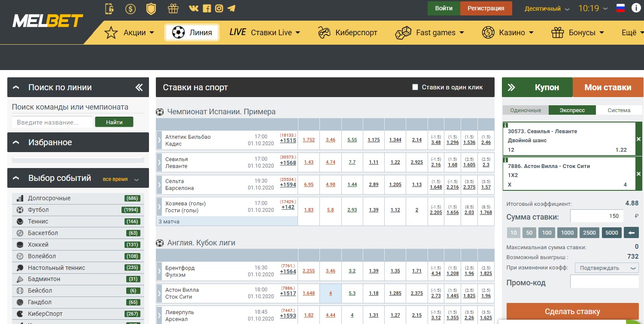Image resolution: width=644 pixels, height=324 pixels.
Task: Expand the Fast games menu
Action: (430, 33)
